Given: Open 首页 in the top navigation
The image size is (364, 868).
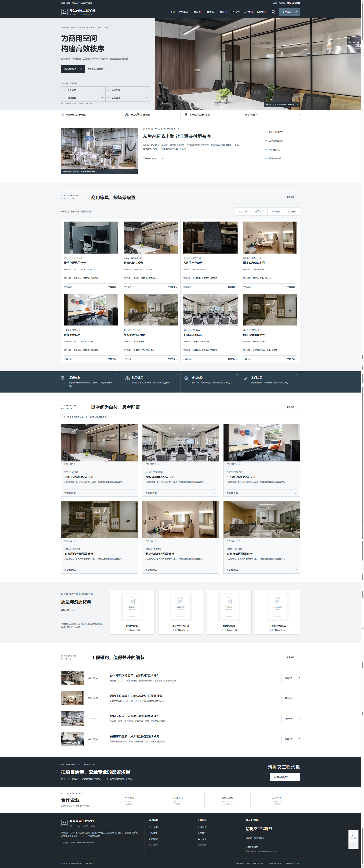Looking at the screenshot, I should [172, 12].
